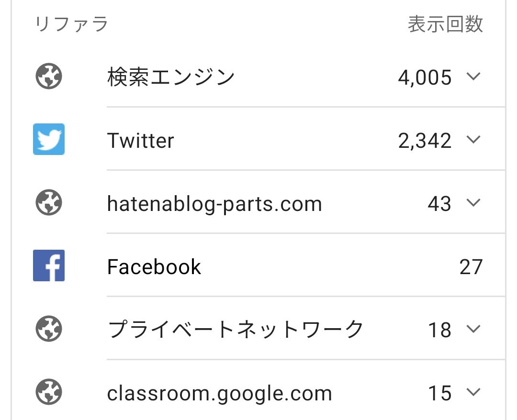Screen dimensions: 517x420
Task: Click the globe icon beside 検索エンジン
Action: coord(49,76)
